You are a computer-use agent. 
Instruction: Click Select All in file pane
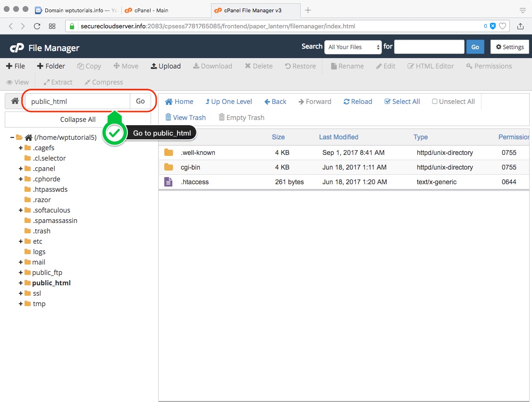pos(402,102)
